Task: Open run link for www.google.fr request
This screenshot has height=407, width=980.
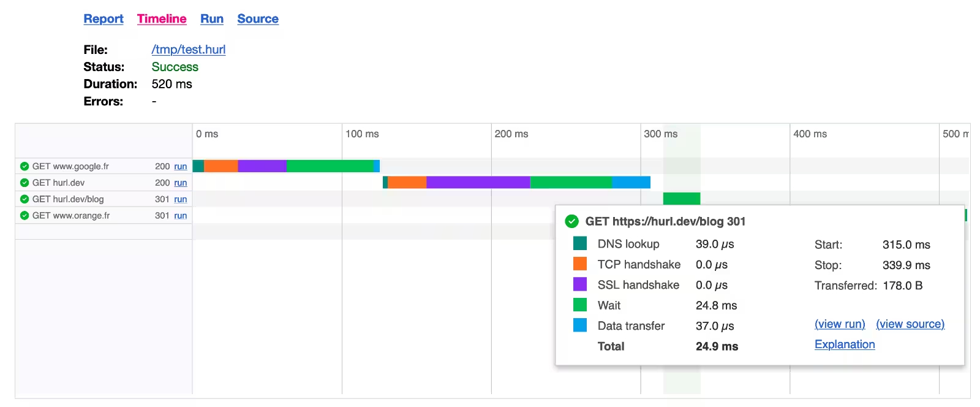Action: [x=180, y=166]
